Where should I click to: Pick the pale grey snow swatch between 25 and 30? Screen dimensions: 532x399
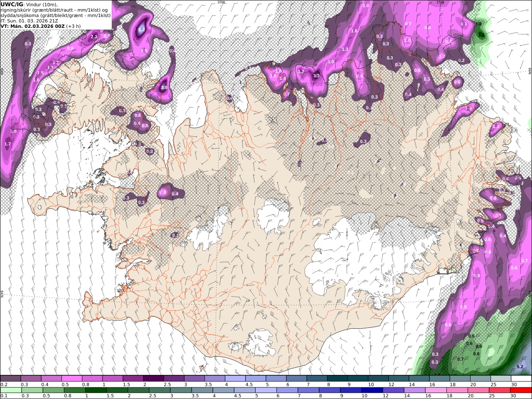pos(501,379)
